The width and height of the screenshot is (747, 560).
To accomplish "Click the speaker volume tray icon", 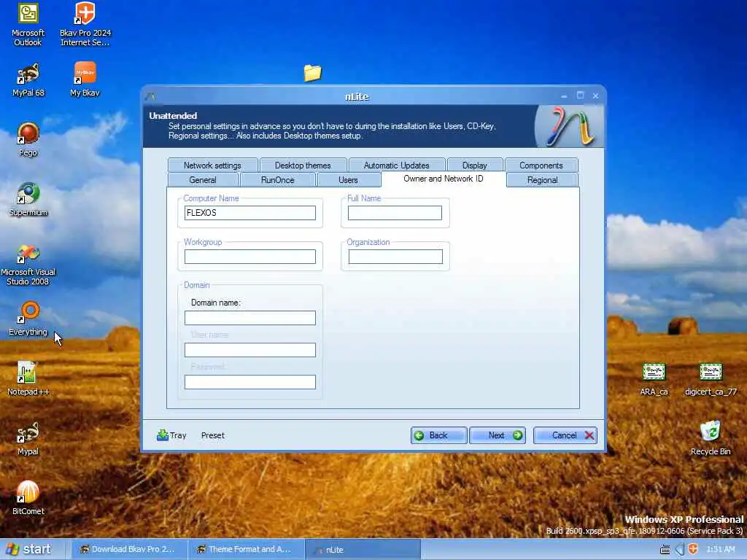I will click(x=679, y=549).
